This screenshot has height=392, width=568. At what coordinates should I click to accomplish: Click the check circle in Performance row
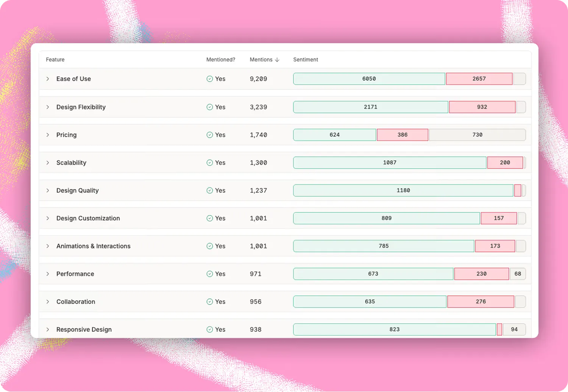click(210, 274)
